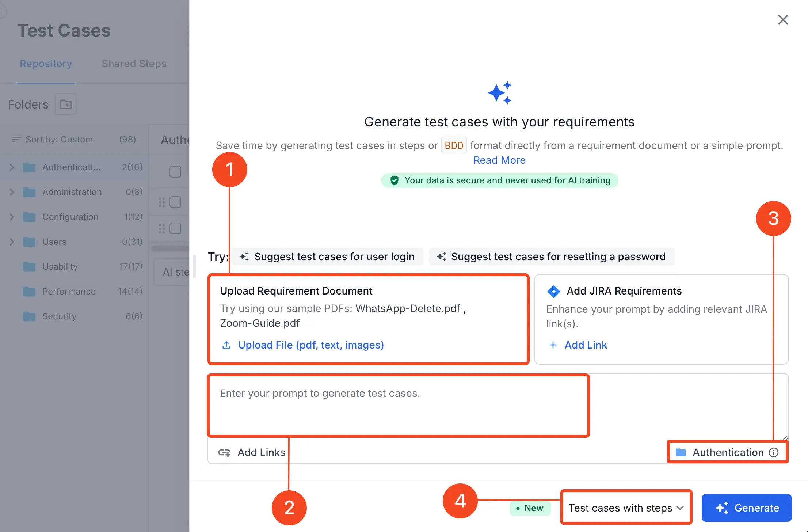Click the sort icon by Sort by: Custom

[x=16, y=140]
